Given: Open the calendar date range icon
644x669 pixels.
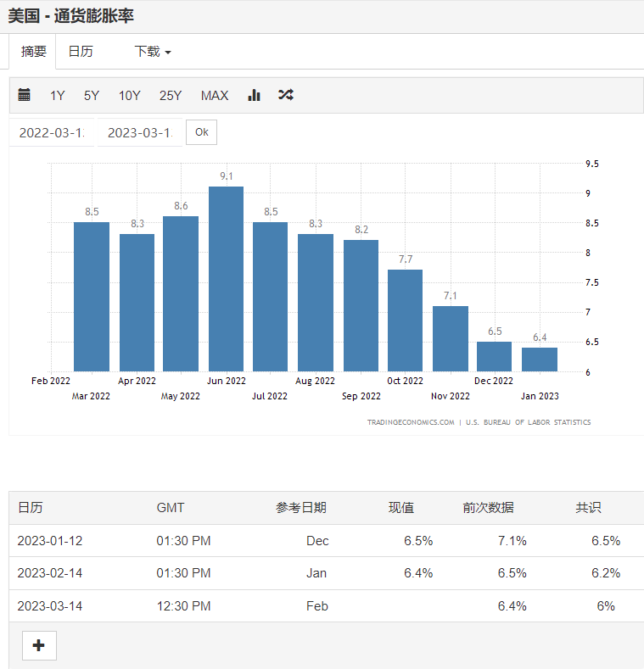Looking at the screenshot, I should 25,95.
